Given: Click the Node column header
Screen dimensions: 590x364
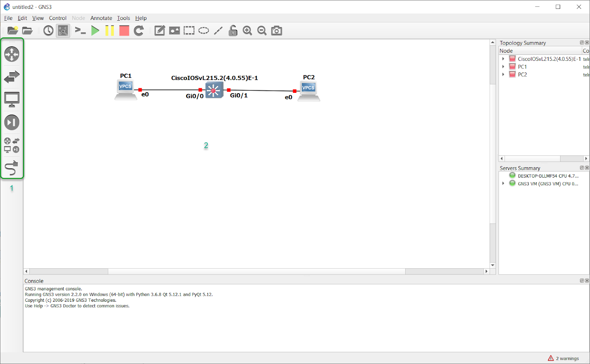Looking at the screenshot, I should [x=540, y=51].
